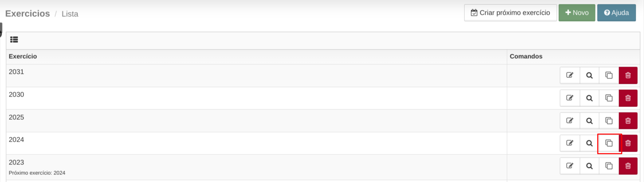Delete the 2030 exercício entry
Screen dimensions: 644x182
628,98
